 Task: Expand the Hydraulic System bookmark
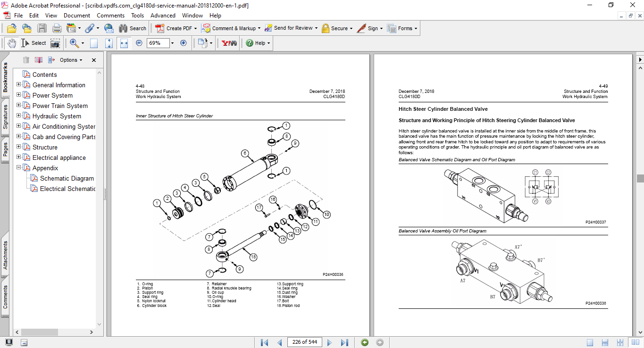click(19, 116)
